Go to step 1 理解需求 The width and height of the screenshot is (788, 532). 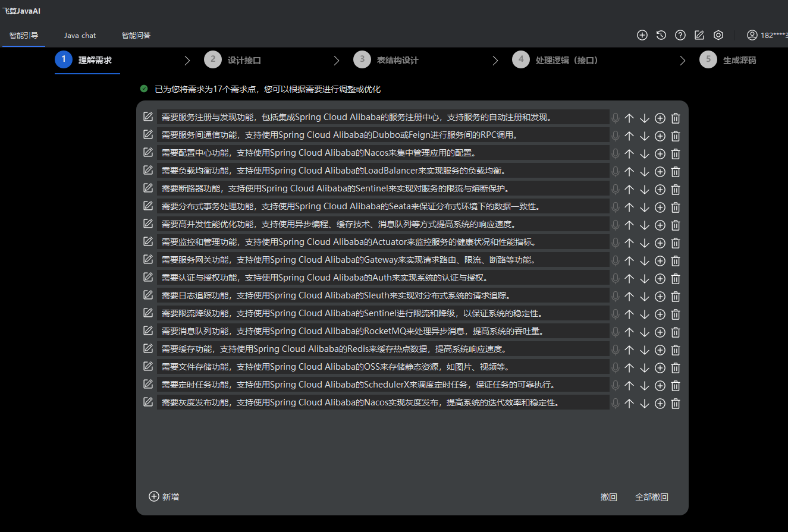point(87,60)
